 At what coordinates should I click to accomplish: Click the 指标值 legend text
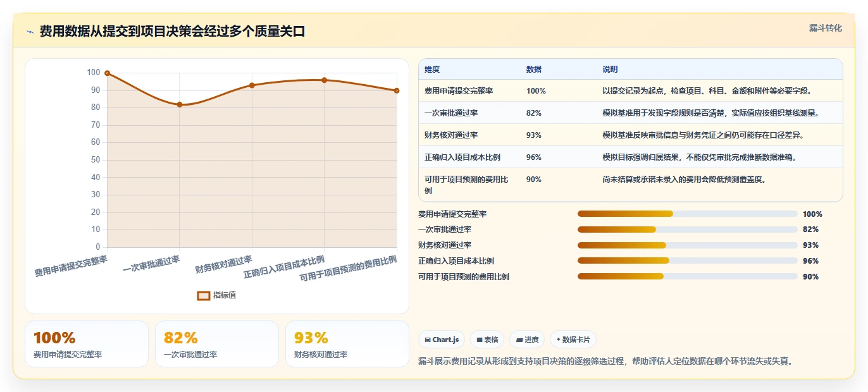click(x=225, y=295)
